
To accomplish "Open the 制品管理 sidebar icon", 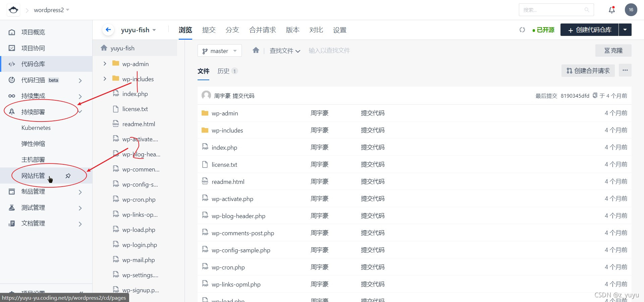I will pyautogui.click(x=12, y=191).
